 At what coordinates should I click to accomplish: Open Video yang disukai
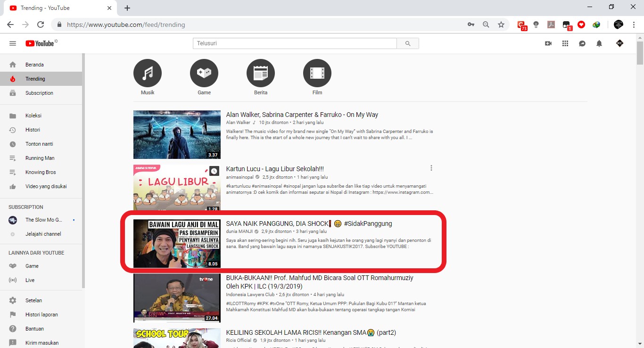[41, 186]
